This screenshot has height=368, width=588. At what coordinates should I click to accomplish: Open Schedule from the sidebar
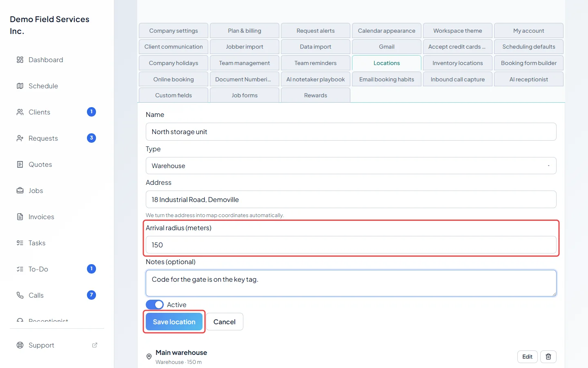pyautogui.click(x=57, y=86)
